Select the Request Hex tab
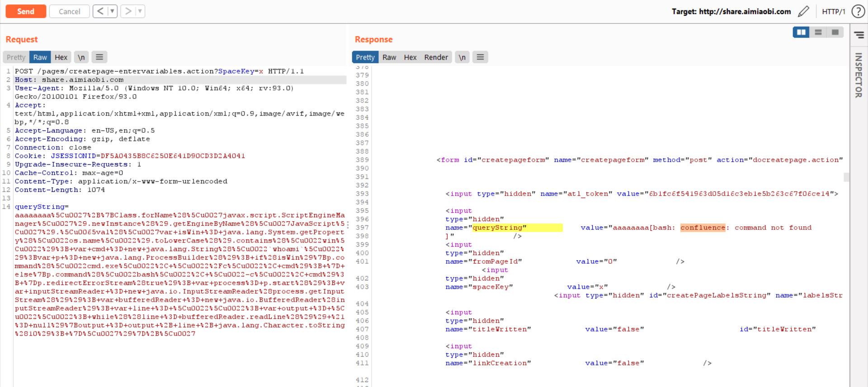 click(x=61, y=57)
